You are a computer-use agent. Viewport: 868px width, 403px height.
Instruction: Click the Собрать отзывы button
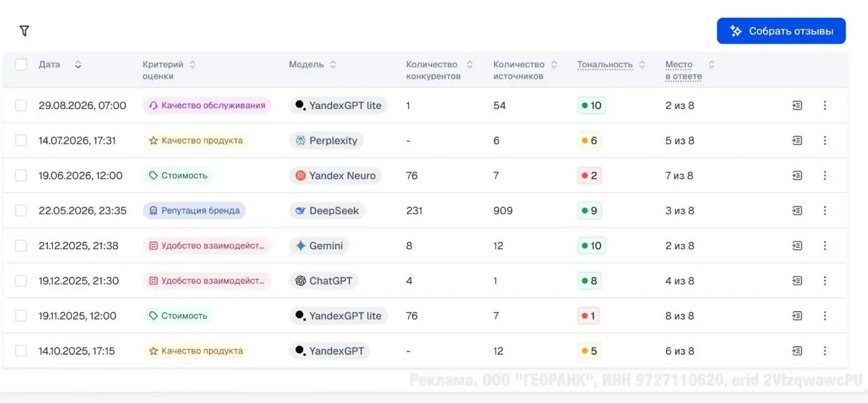[781, 31]
